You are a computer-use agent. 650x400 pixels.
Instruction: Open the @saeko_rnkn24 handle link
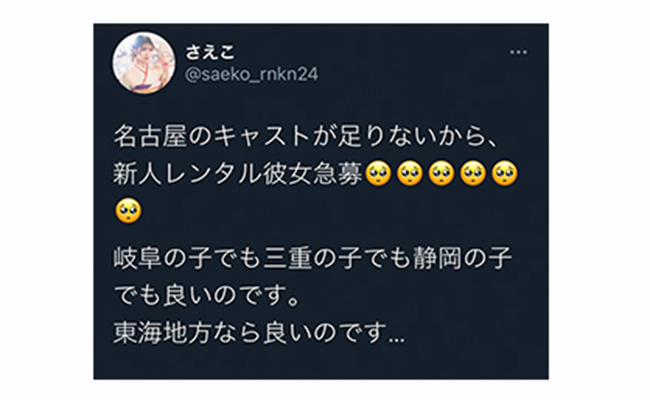tap(251, 75)
